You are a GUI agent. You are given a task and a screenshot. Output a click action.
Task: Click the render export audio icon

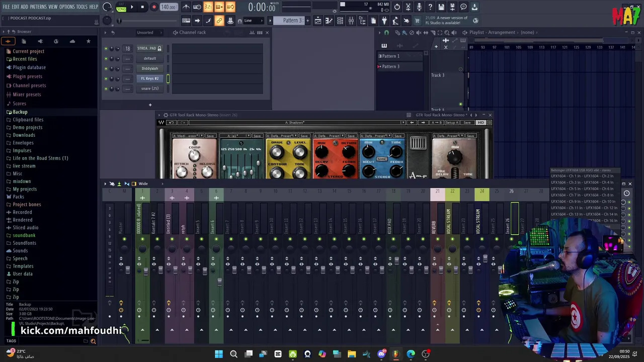coord(452,7)
